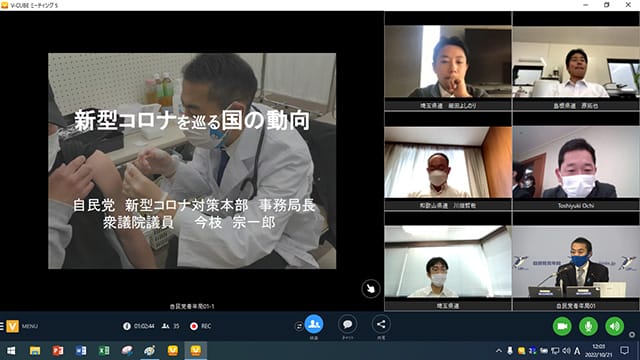Open Word from the taskbar
Image resolution: width=640 pixels, height=360 pixels.
point(81,351)
